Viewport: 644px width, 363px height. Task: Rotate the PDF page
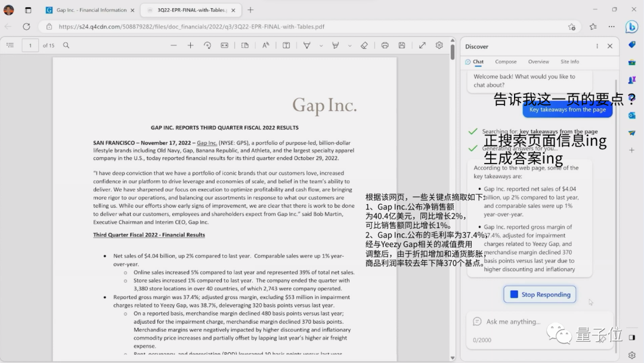[x=208, y=45]
